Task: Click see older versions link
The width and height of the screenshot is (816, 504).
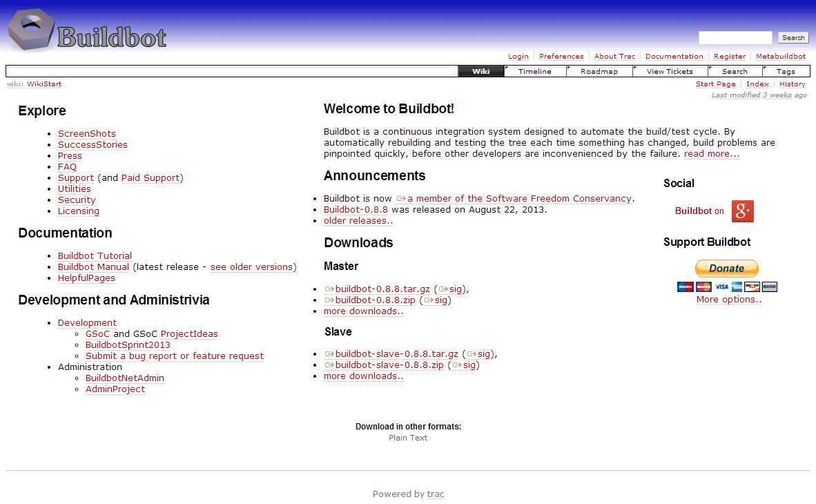Action: [251, 266]
